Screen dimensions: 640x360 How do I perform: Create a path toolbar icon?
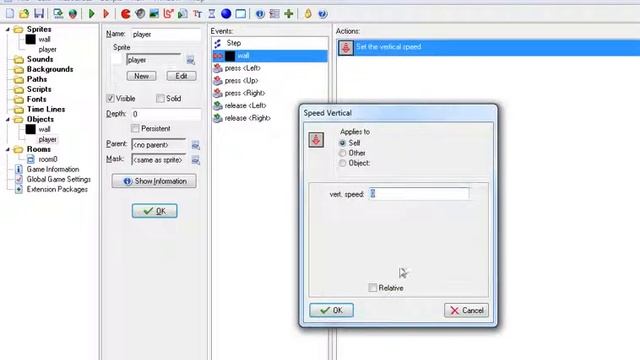click(169, 14)
